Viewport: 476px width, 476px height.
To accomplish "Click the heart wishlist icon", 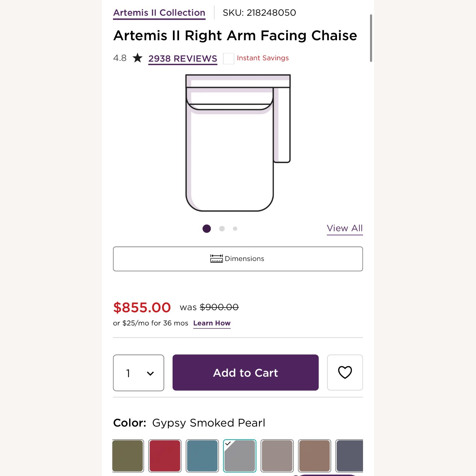I will pyautogui.click(x=345, y=372).
